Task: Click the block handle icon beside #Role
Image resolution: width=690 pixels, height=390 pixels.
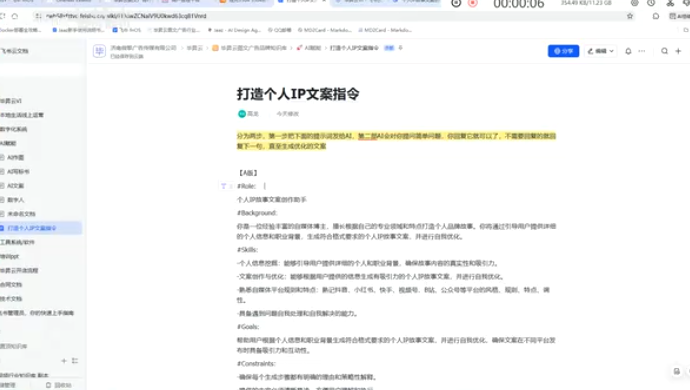Action: point(224,186)
